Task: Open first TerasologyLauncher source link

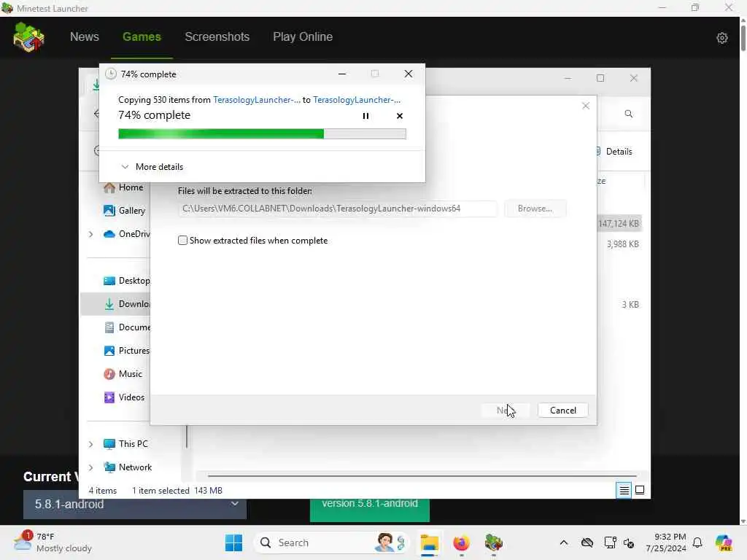Action: click(256, 99)
